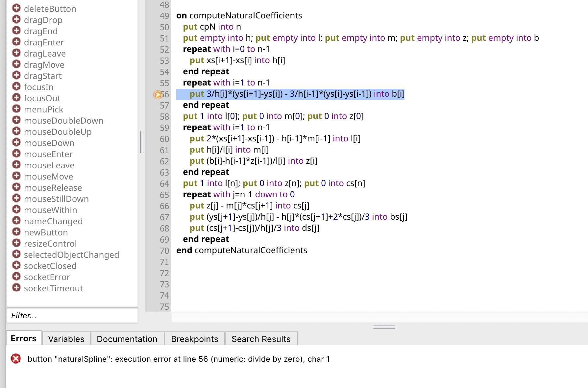Click line number 60 in the gutter
Image resolution: width=588 pixels, height=388 pixels.
164,139
